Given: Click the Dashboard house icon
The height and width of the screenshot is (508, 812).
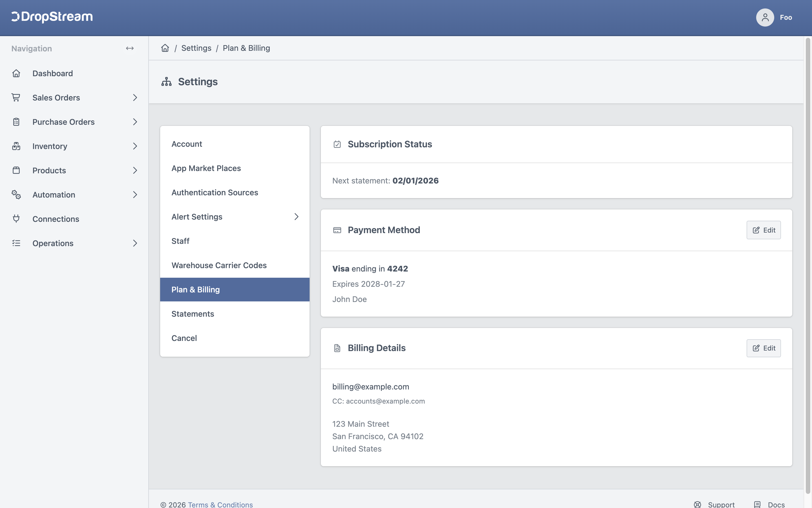Looking at the screenshot, I should tap(16, 73).
